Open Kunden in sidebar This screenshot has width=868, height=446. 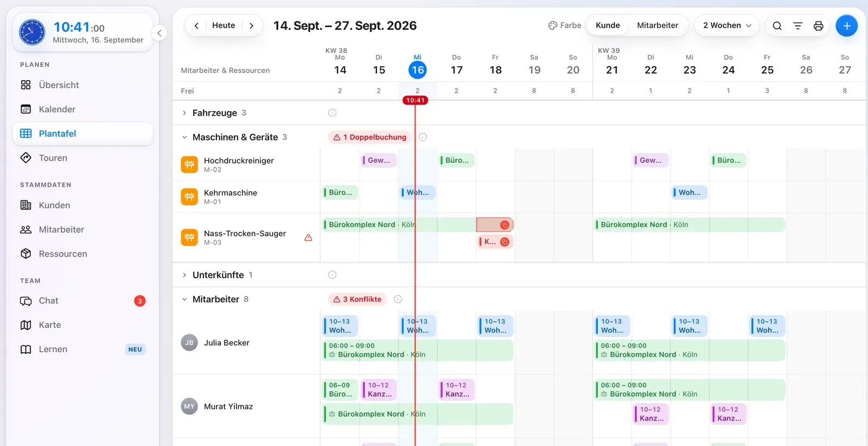pyautogui.click(x=83, y=205)
